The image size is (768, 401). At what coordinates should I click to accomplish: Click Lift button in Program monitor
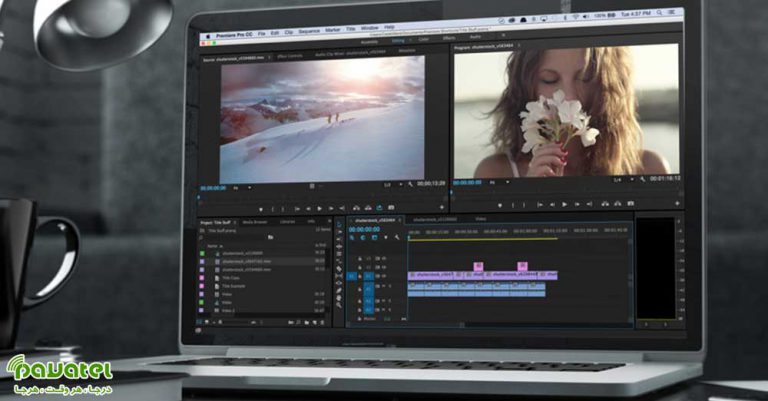pos(605,203)
